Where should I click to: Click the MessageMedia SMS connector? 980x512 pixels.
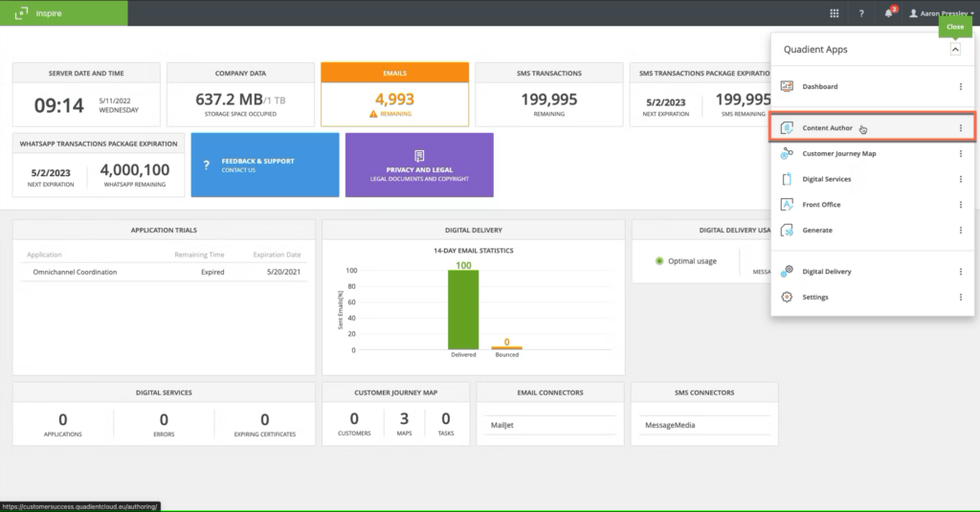[670, 425]
